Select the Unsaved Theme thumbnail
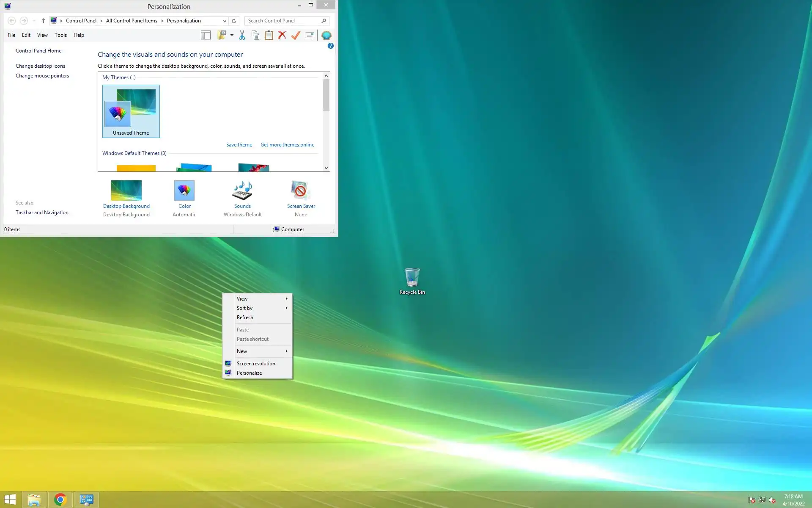 point(131,111)
